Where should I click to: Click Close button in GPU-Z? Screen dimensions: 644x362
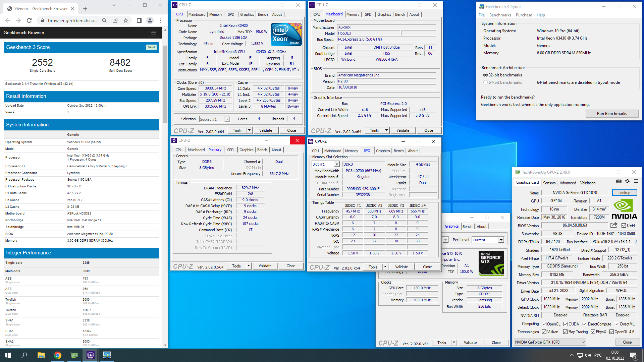coord(627,342)
